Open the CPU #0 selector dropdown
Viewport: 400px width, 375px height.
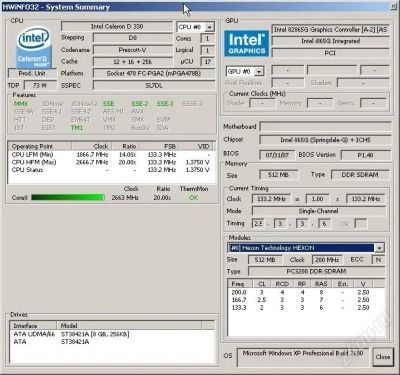pyautogui.click(x=210, y=27)
